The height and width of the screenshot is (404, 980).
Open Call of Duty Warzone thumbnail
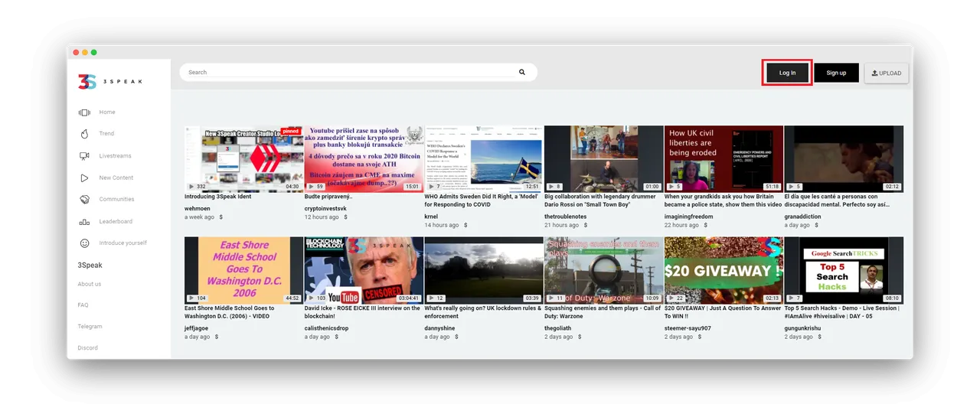click(603, 270)
